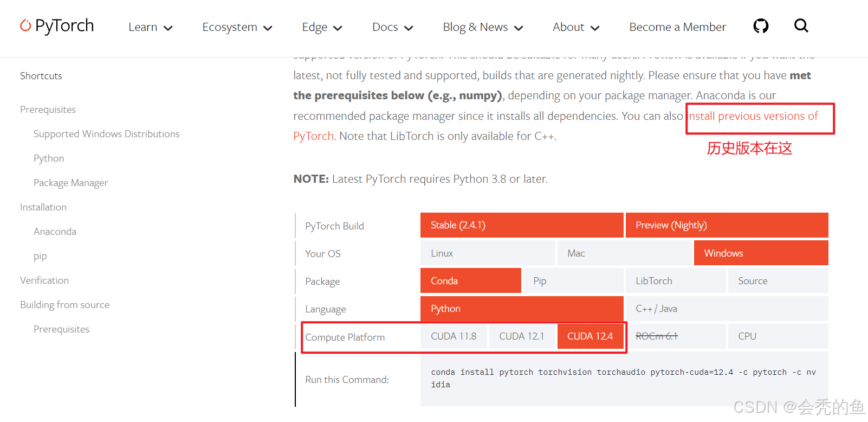Jump to Verification section
This screenshot has height=422, width=868.
[44, 280]
